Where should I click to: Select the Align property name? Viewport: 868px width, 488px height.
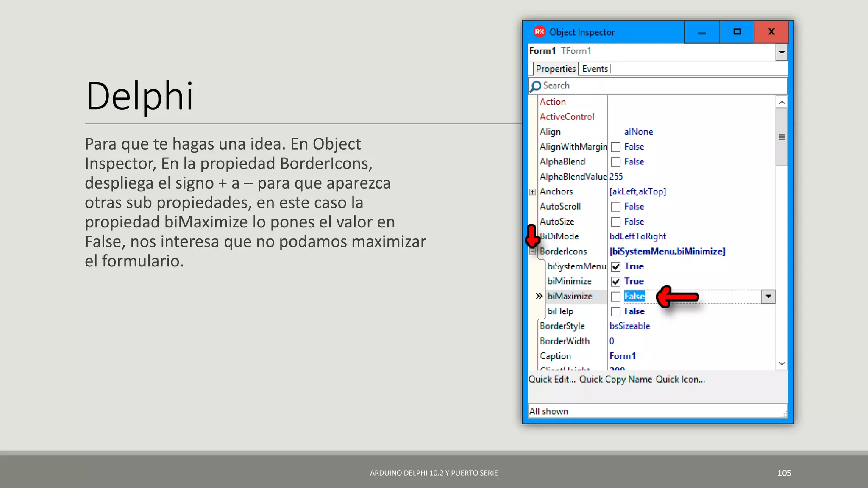tap(550, 132)
